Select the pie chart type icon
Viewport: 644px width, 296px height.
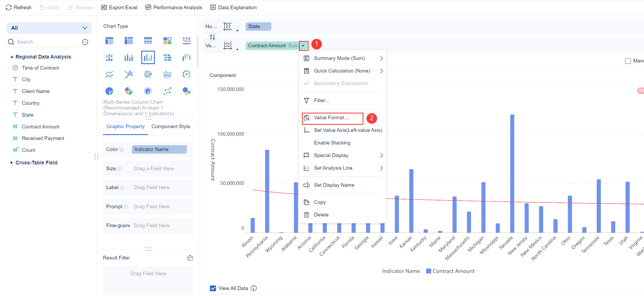click(x=109, y=91)
